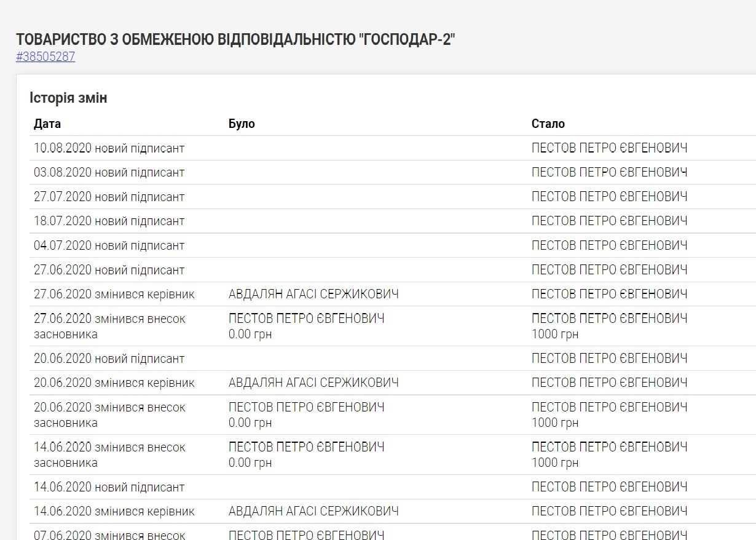Click the 'Стало' column header
The image size is (756, 540).
(548, 124)
